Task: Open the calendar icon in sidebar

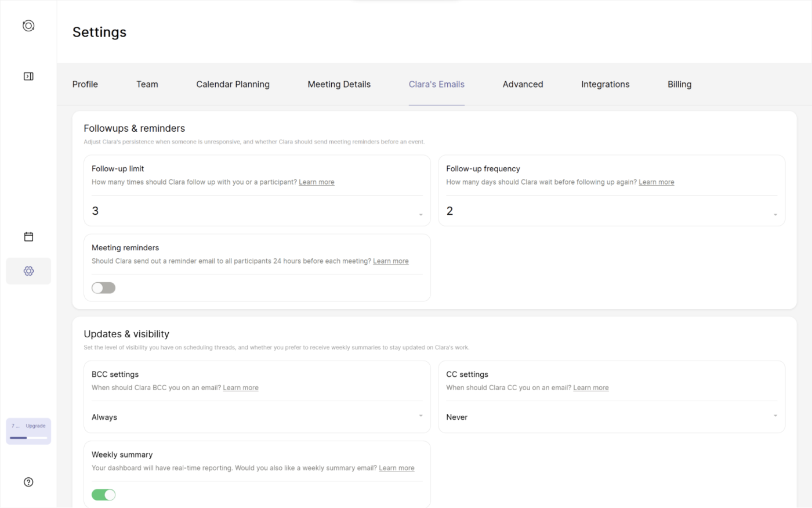Action: pos(28,236)
